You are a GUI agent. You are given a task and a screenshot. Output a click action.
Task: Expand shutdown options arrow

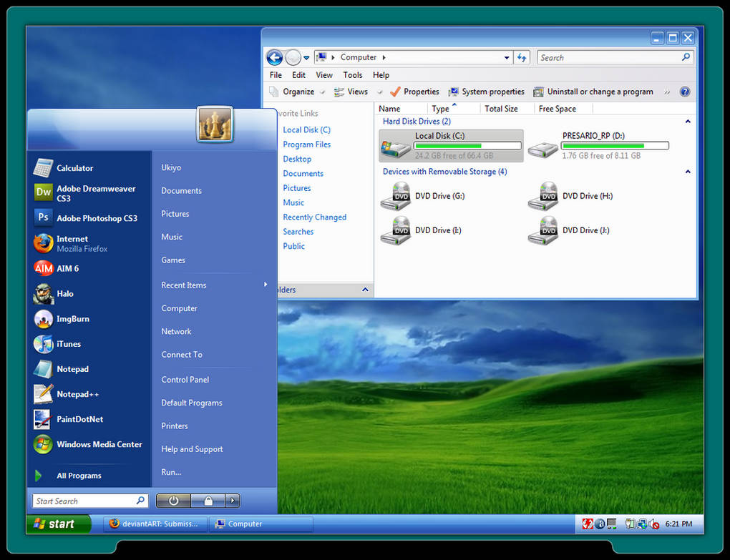(x=233, y=501)
